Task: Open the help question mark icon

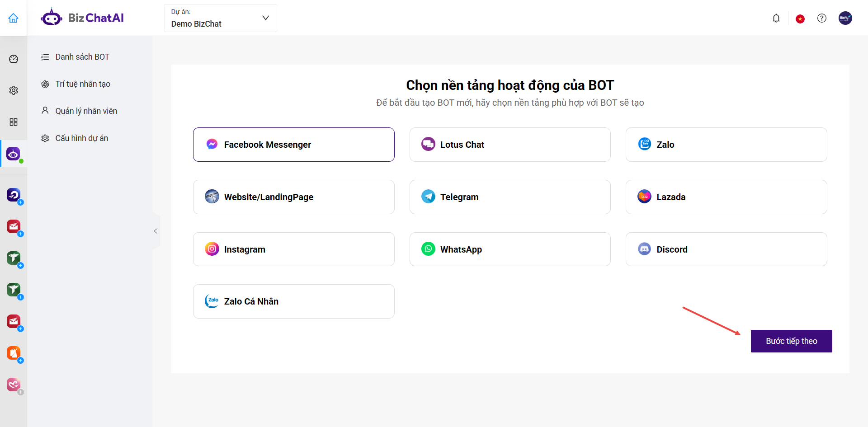Action: [822, 18]
